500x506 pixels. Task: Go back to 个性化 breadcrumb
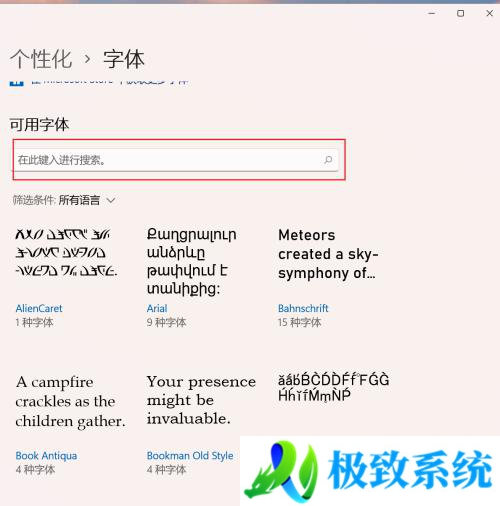(x=41, y=59)
